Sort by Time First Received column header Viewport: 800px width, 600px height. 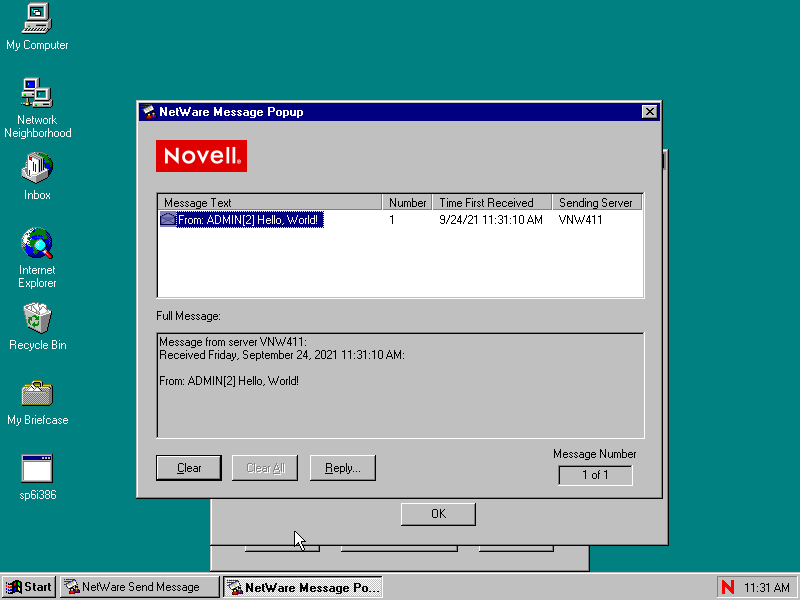(492, 203)
